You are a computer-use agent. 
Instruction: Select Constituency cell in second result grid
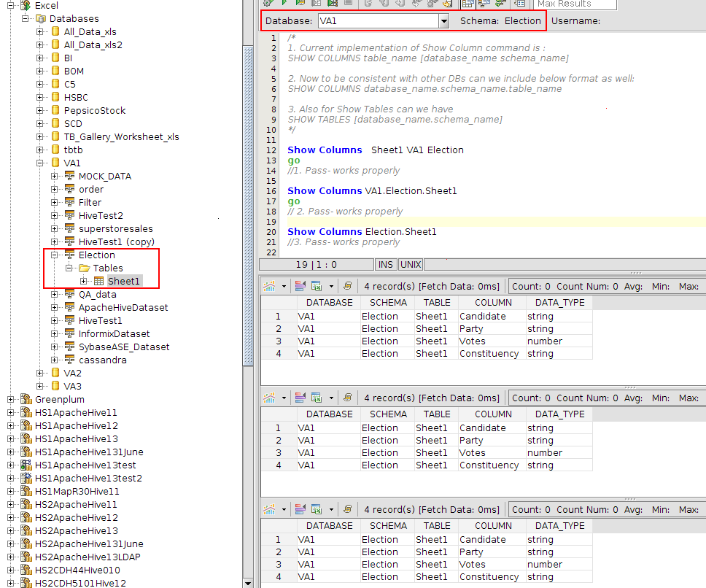coord(492,465)
